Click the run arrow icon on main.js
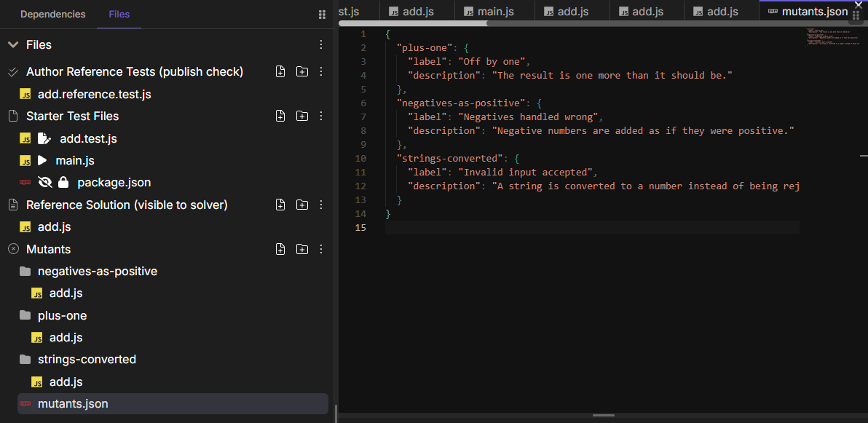This screenshot has height=423, width=868. pyautogui.click(x=43, y=161)
